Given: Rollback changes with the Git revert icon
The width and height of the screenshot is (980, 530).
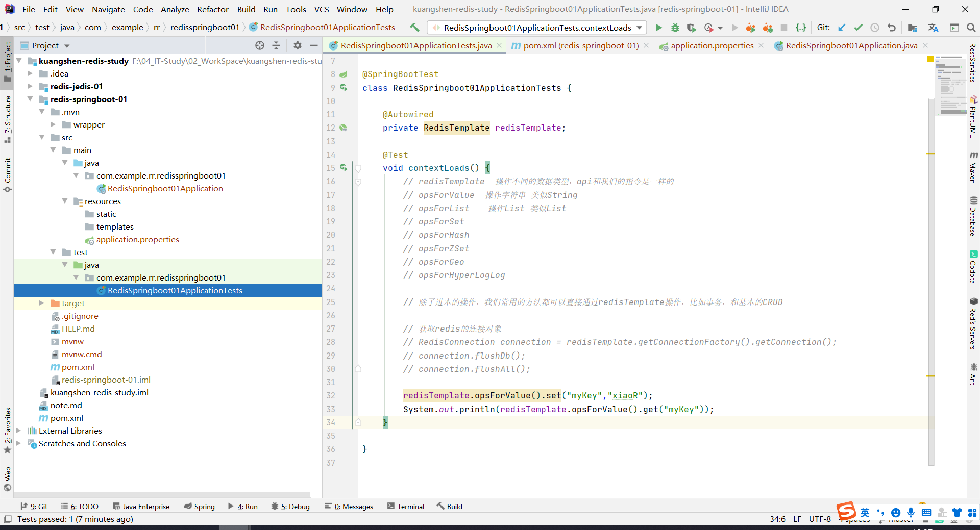Looking at the screenshot, I should pyautogui.click(x=892, y=28).
